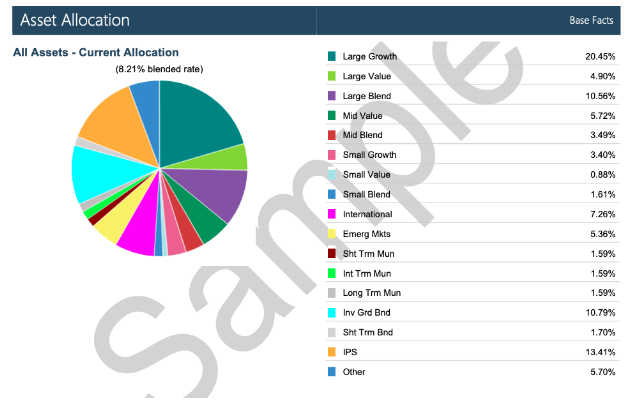Select the Sht Trm Mun legend label
This screenshot has height=417, width=637.
coord(368,254)
